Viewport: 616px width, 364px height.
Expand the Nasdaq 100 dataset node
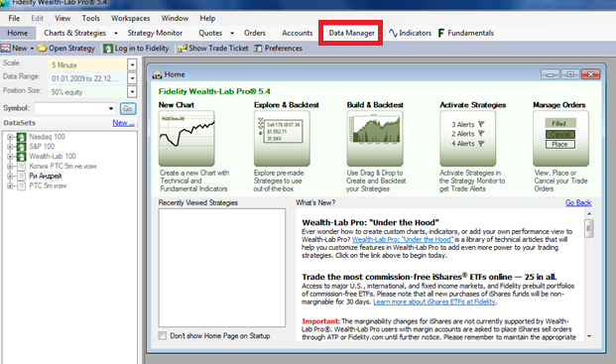[x=10, y=137]
